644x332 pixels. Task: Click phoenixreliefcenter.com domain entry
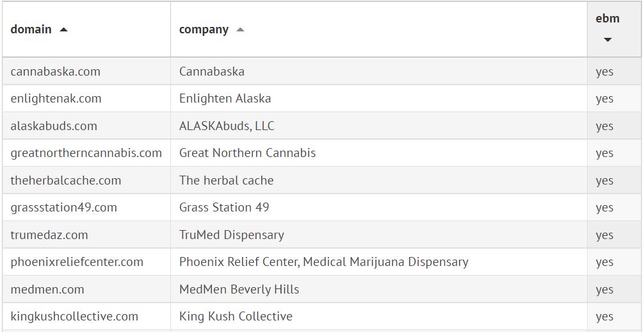(x=77, y=262)
